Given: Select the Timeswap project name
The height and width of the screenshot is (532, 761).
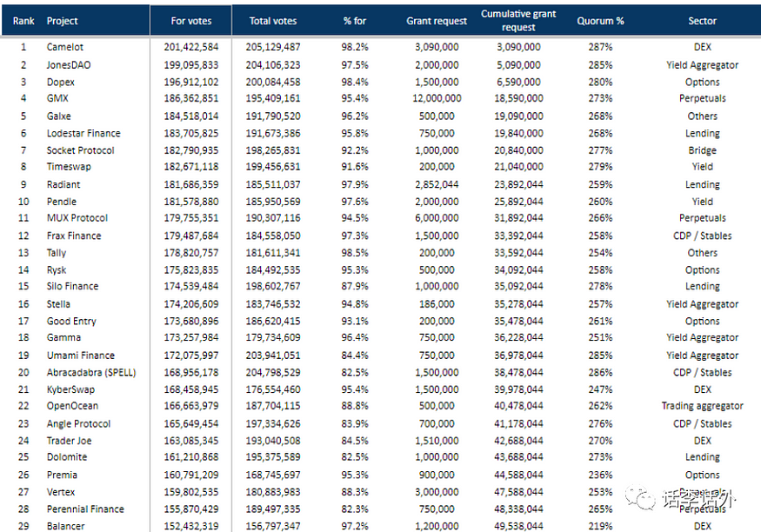Looking at the screenshot, I should [x=69, y=166].
